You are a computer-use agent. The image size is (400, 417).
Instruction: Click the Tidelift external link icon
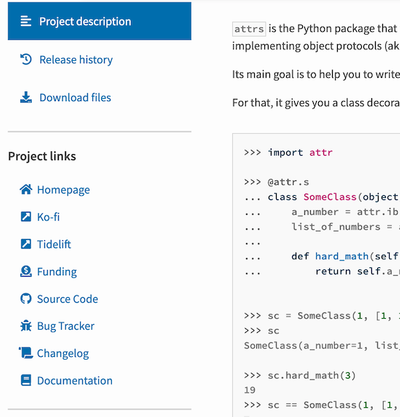[x=26, y=244]
